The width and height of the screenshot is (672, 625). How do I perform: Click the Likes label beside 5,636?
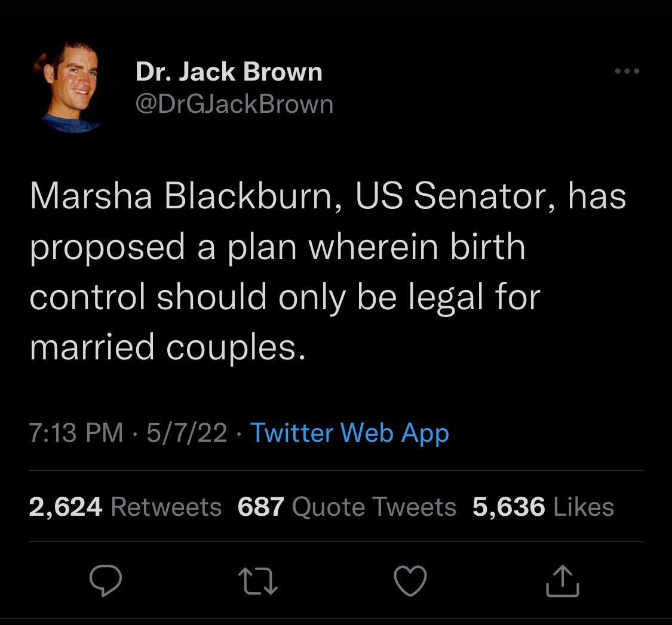(584, 507)
